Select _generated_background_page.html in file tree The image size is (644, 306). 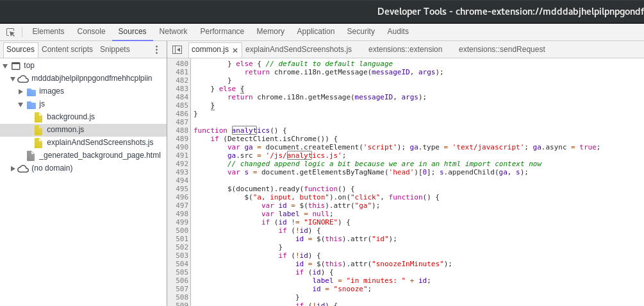(x=99, y=155)
